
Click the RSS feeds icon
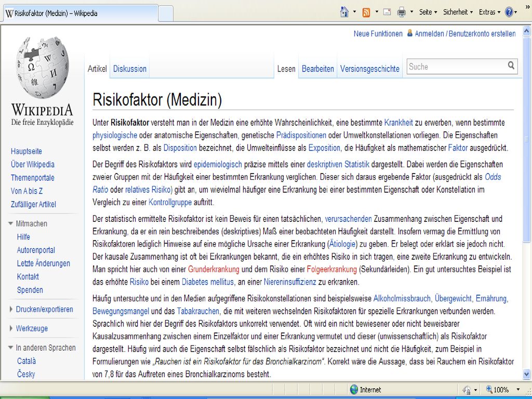tap(366, 12)
